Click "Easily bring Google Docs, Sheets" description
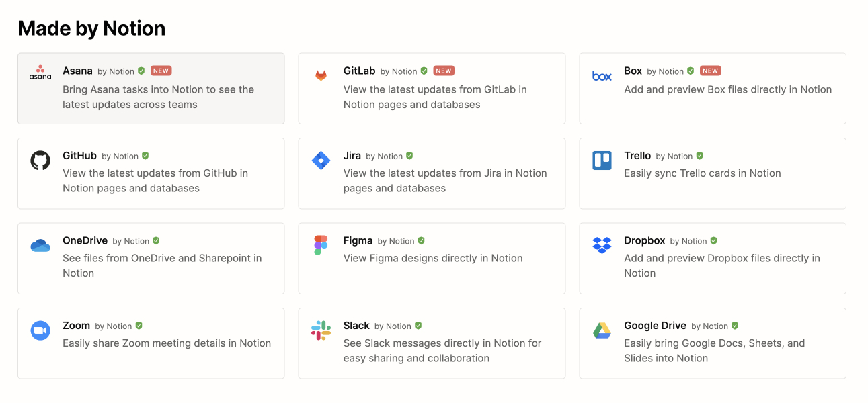Screen dimensions: 868x403 click(x=715, y=351)
